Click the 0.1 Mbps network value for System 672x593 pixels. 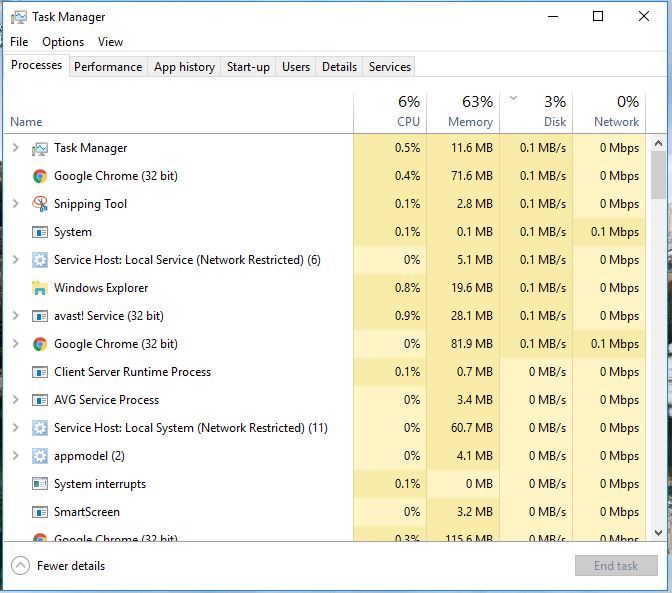click(x=615, y=232)
